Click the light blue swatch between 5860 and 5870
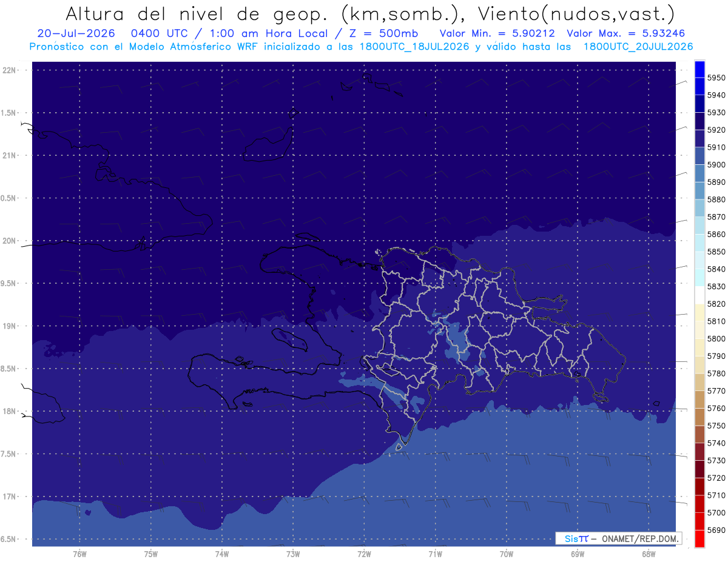Image resolution: width=728 pixels, height=562 pixels. (699, 226)
